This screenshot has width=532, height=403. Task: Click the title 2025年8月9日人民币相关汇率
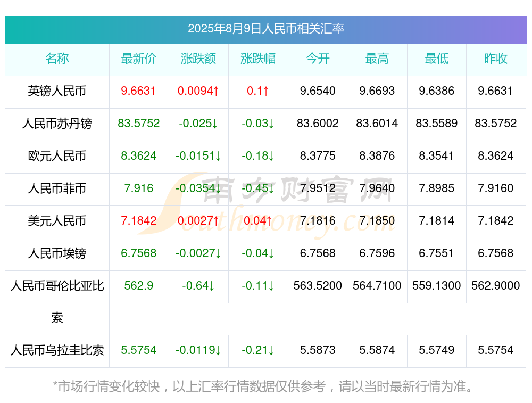266,29
